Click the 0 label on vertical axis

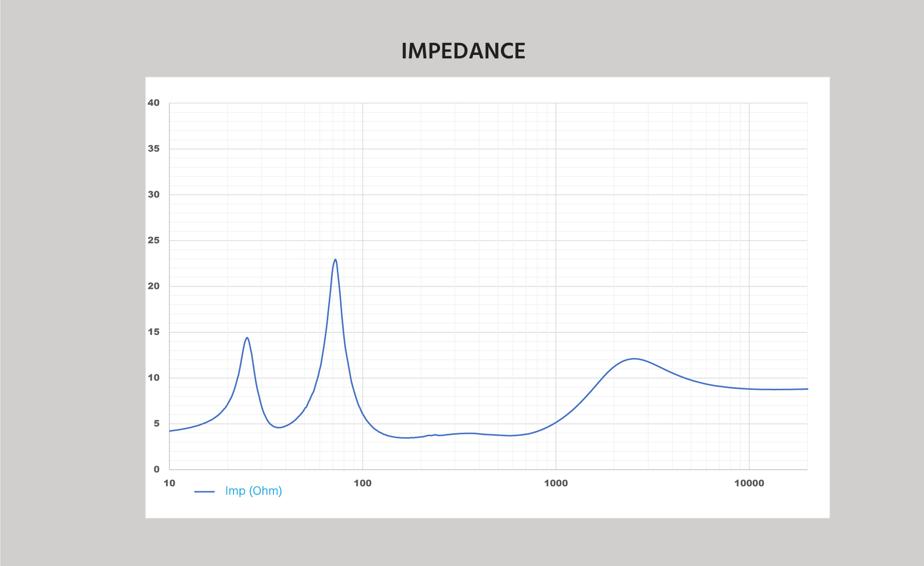tap(157, 469)
